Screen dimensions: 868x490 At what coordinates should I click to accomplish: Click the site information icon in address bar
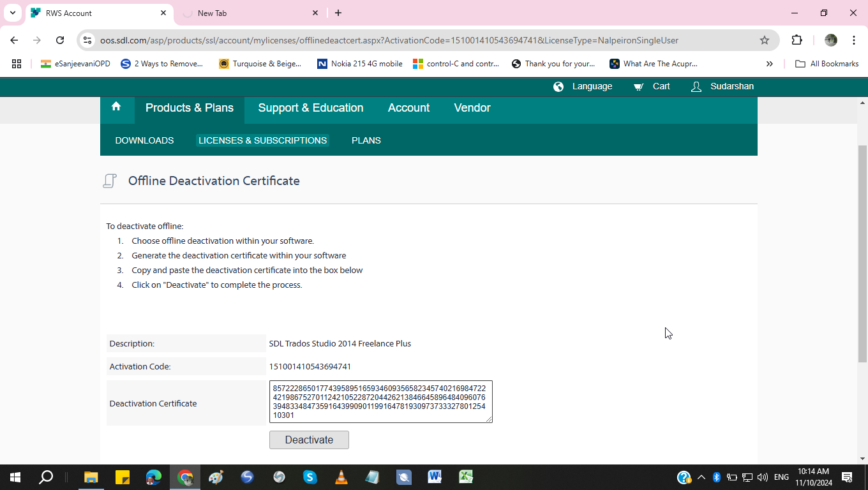point(88,40)
